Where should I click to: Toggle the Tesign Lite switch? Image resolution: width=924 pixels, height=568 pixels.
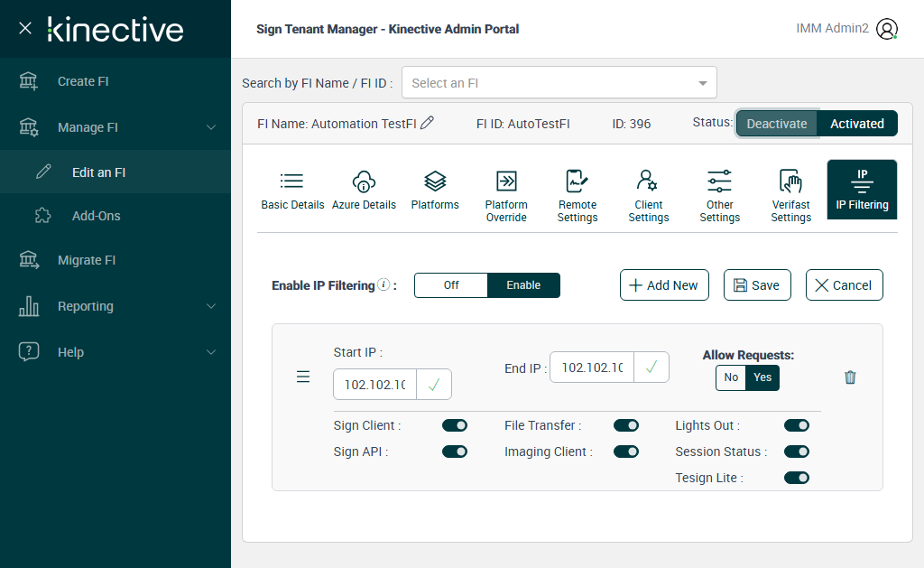click(x=797, y=477)
